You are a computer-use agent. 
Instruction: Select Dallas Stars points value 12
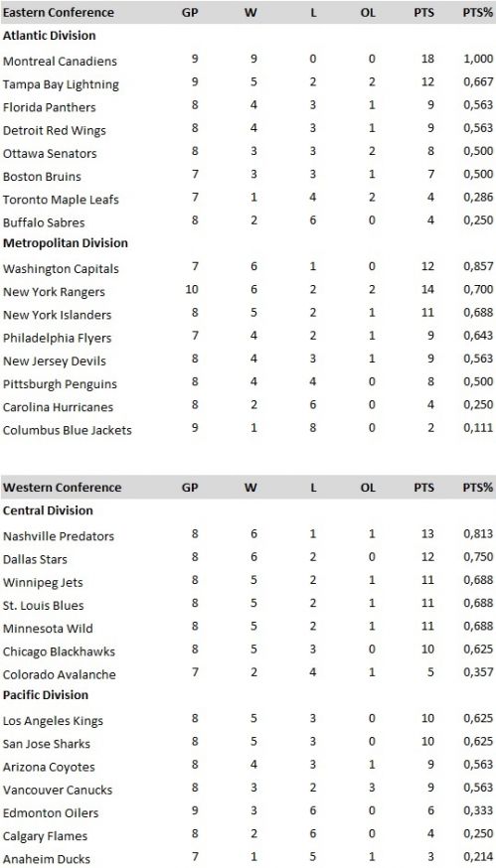pos(427,557)
